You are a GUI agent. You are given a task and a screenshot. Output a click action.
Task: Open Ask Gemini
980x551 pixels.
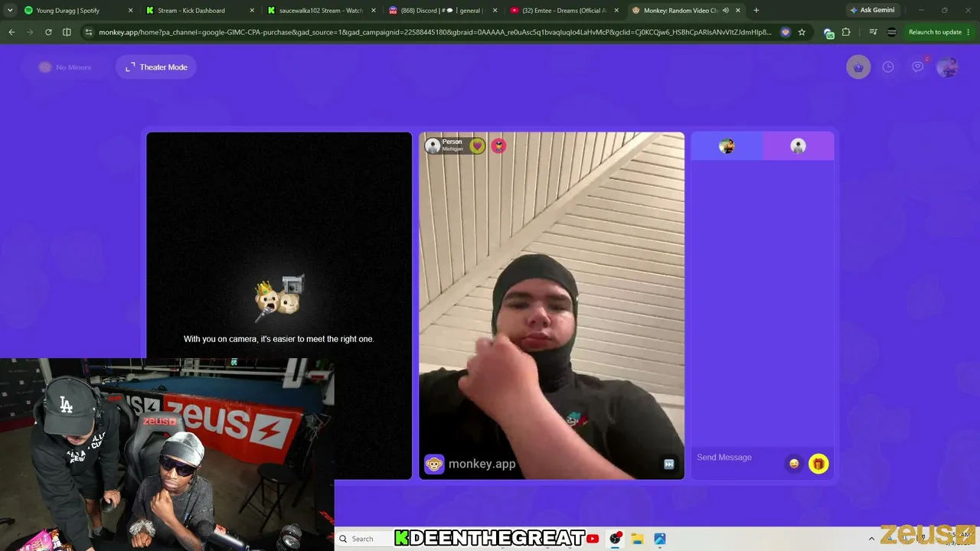[872, 11]
